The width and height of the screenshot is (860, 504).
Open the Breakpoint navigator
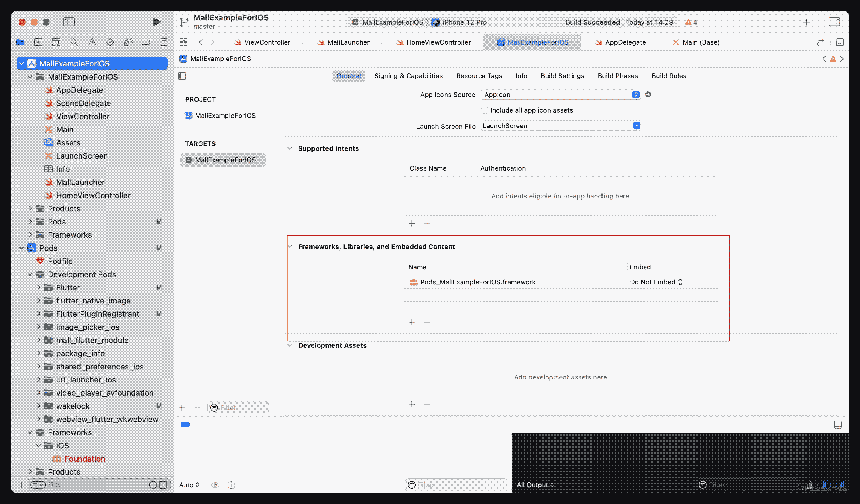point(146,42)
